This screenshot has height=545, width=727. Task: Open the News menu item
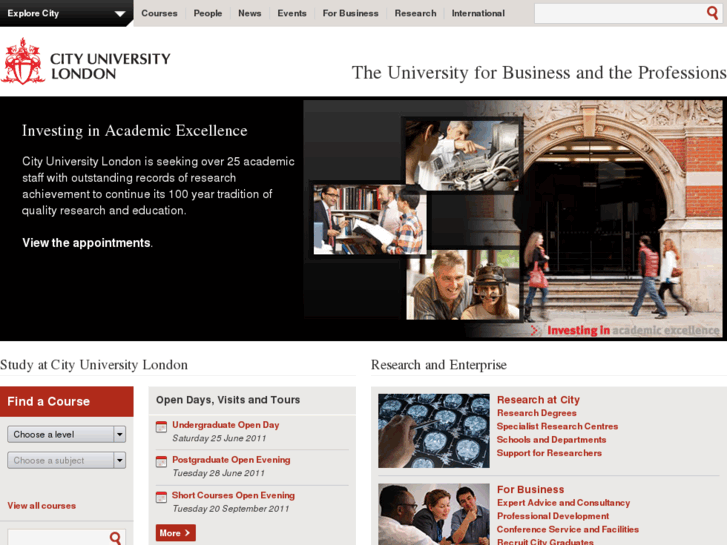(249, 13)
